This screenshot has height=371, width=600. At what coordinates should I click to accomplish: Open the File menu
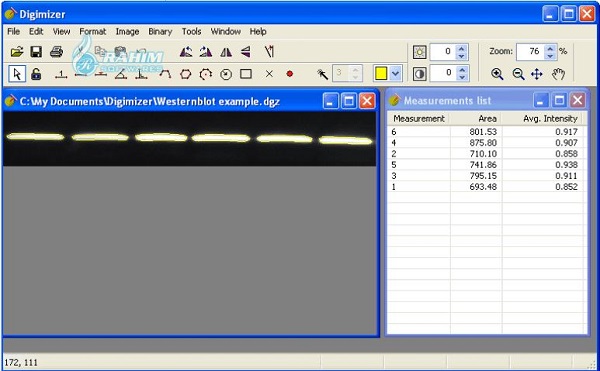[13, 31]
